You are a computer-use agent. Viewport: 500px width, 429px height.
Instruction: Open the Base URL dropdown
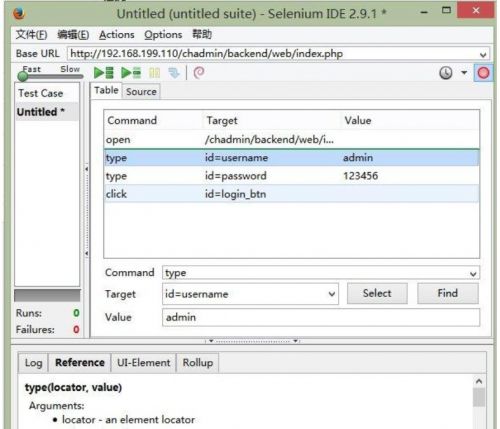483,55
